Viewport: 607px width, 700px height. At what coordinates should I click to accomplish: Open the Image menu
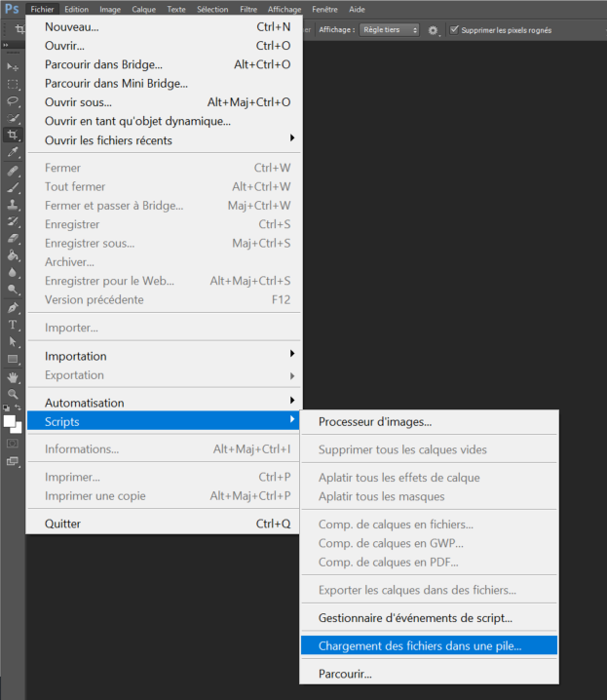[110, 9]
